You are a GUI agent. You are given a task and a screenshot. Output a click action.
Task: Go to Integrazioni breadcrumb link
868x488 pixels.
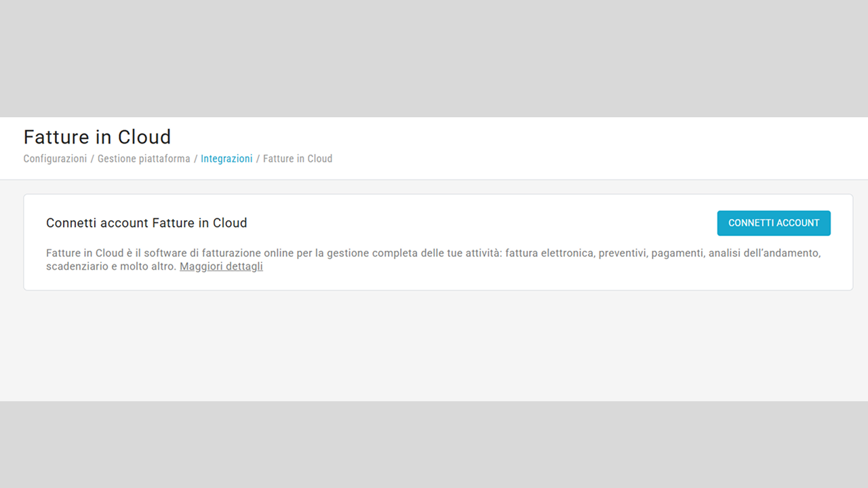(226, 159)
